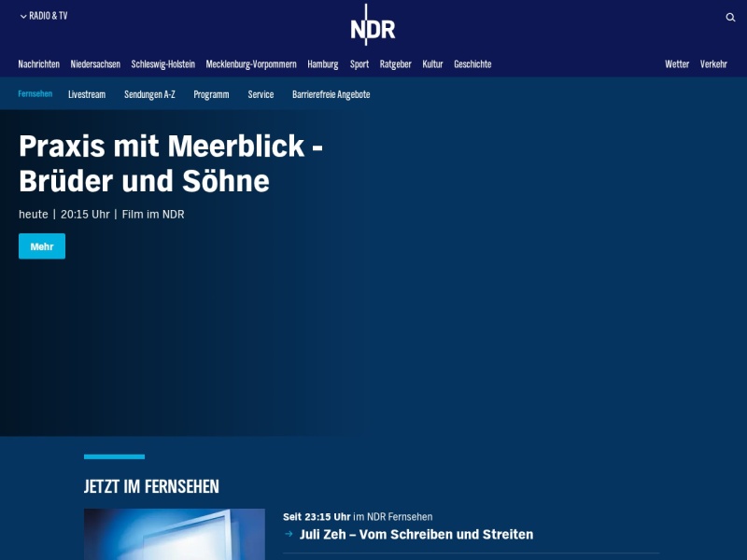Image resolution: width=747 pixels, height=560 pixels.
Task: Click the arrow icon before Juli Zeh
Action: click(x=289, y=534)
